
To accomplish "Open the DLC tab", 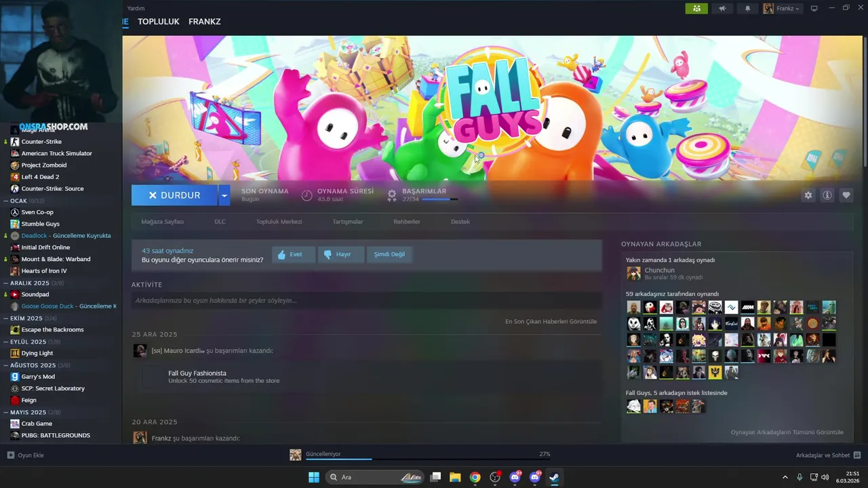I will [x=220, y=222].
